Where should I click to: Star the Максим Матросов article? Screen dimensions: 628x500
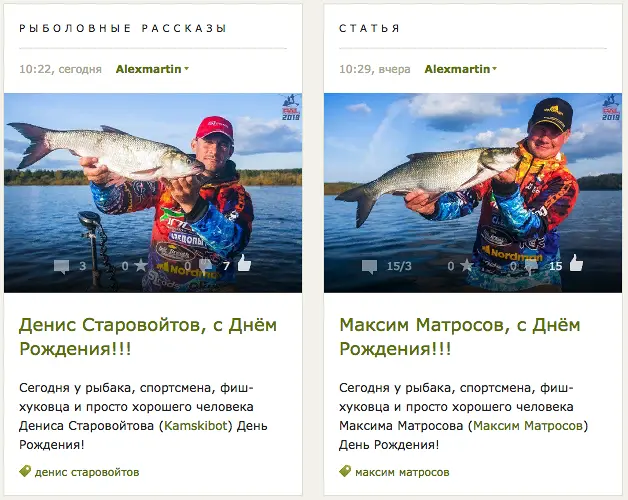(x=467, y=265)
